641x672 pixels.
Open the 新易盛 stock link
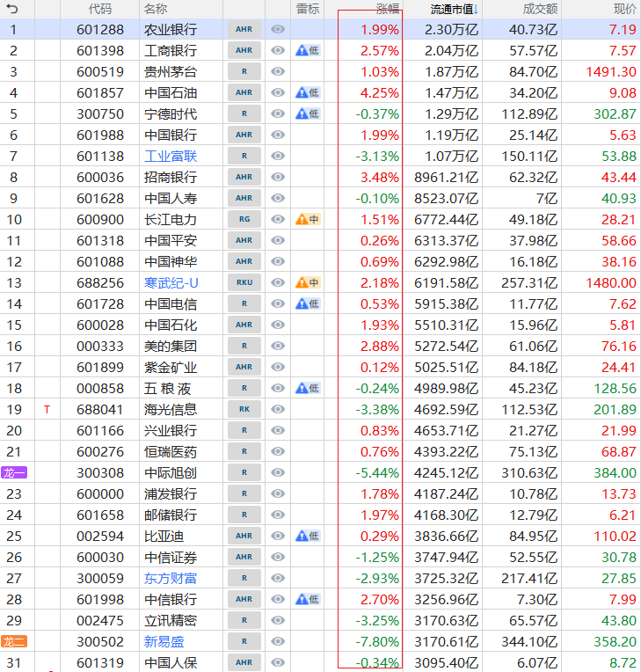point(164,641)
